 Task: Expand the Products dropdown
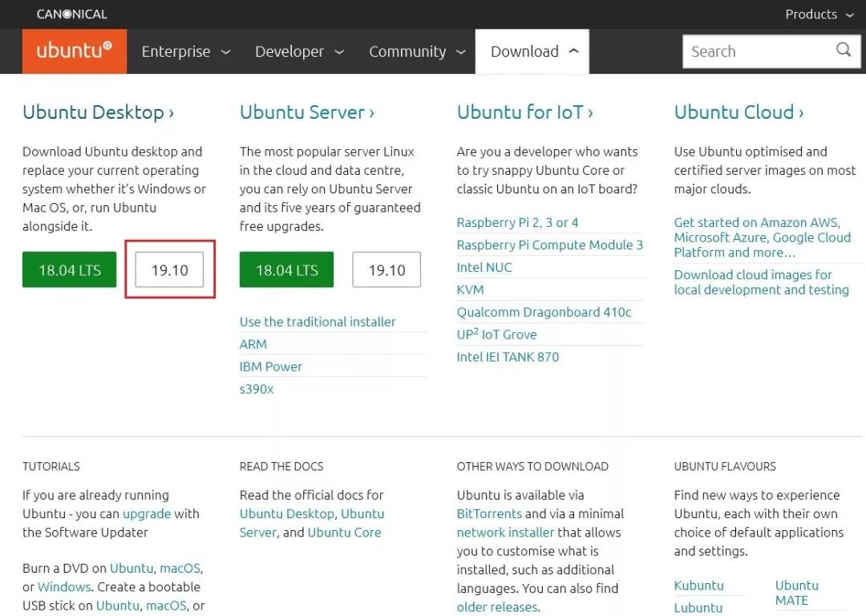coord(819,14)
